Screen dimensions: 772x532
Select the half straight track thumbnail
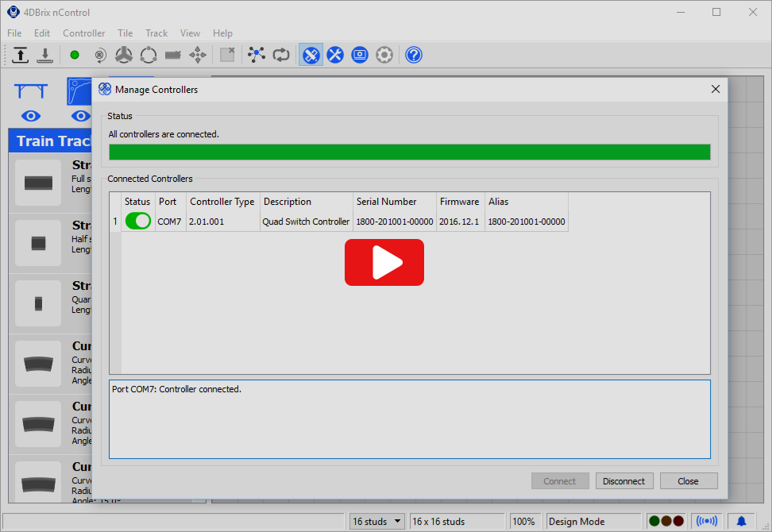pos(38,243)
